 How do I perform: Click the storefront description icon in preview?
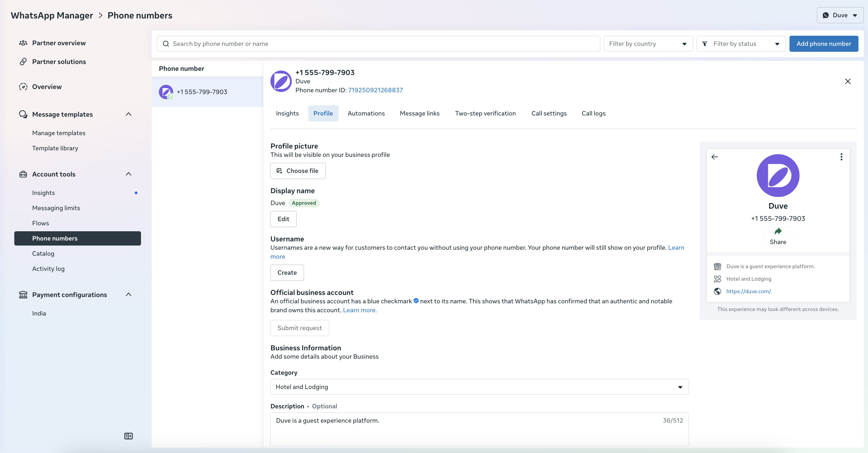click(717, 266)
